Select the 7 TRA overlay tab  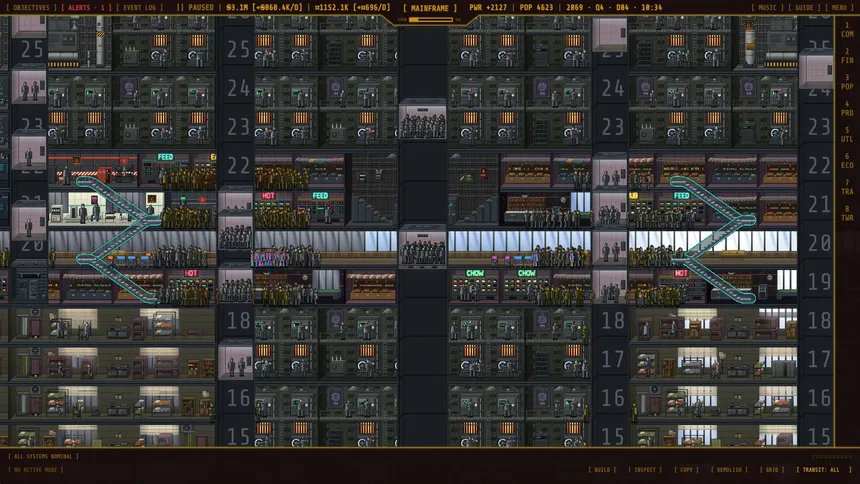coord(847,187)
